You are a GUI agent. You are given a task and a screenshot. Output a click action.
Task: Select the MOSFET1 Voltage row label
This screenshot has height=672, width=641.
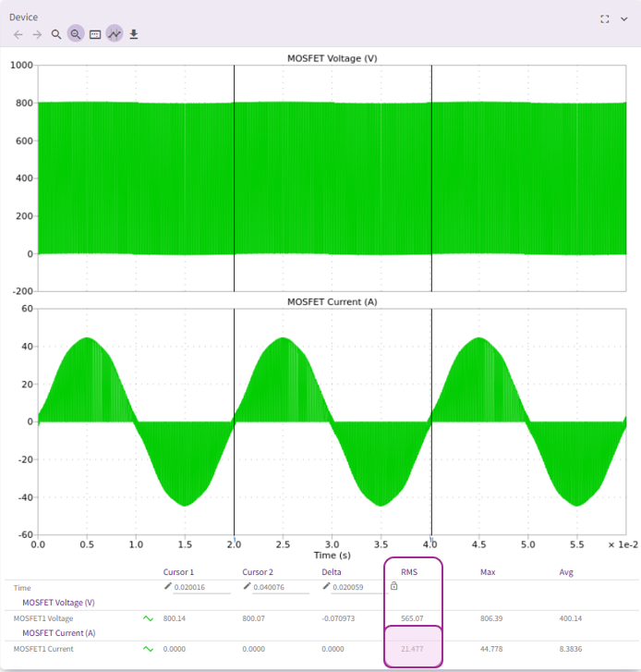coord(43,618)
